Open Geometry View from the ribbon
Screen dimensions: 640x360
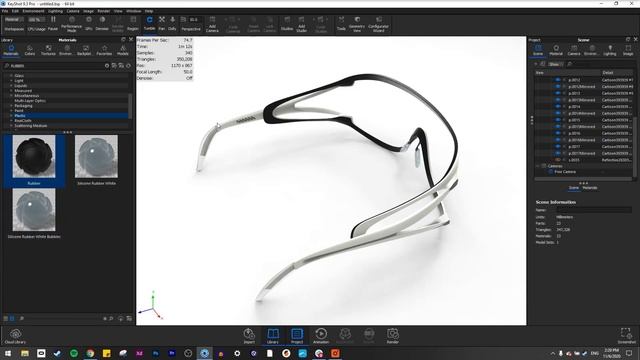(357, 24)
